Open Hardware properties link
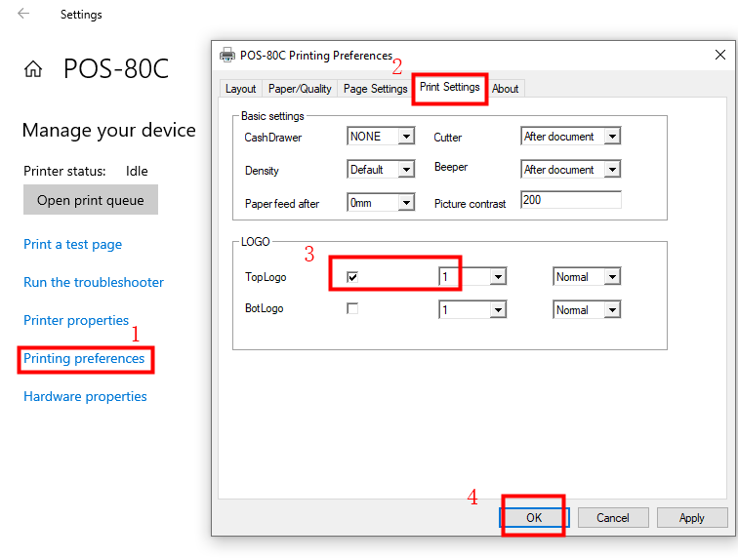Image resolution: width=738 pixels, height=560 pixels. click(x=85, y=396)
